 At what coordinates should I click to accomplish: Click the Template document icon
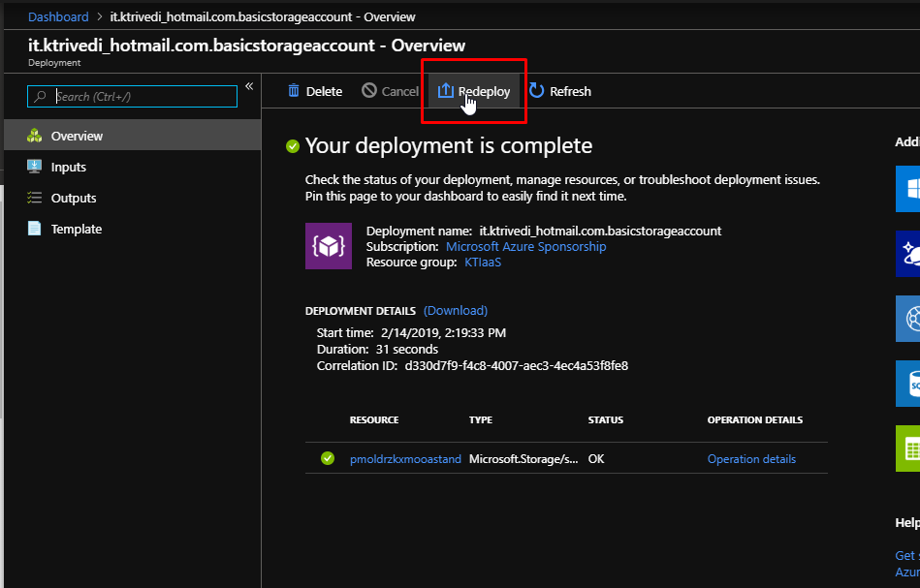35,228
